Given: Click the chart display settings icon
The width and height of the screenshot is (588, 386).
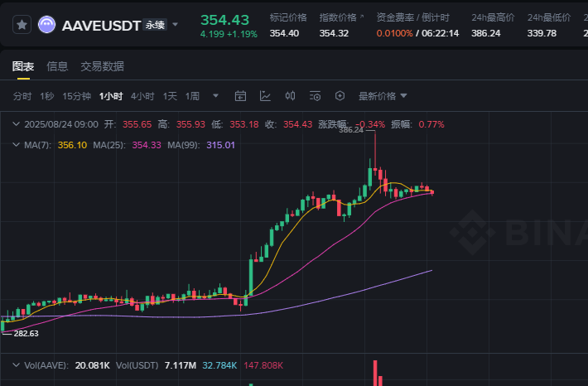Looking at the screenshot, I should coord(315,96).
